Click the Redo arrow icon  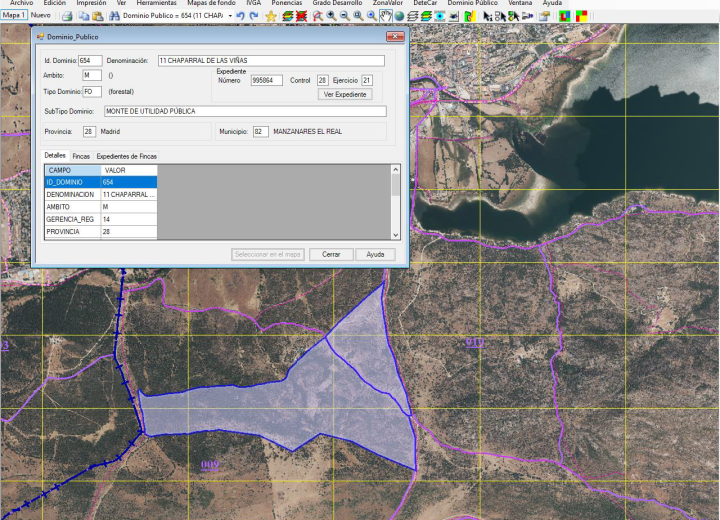(253, 17)
